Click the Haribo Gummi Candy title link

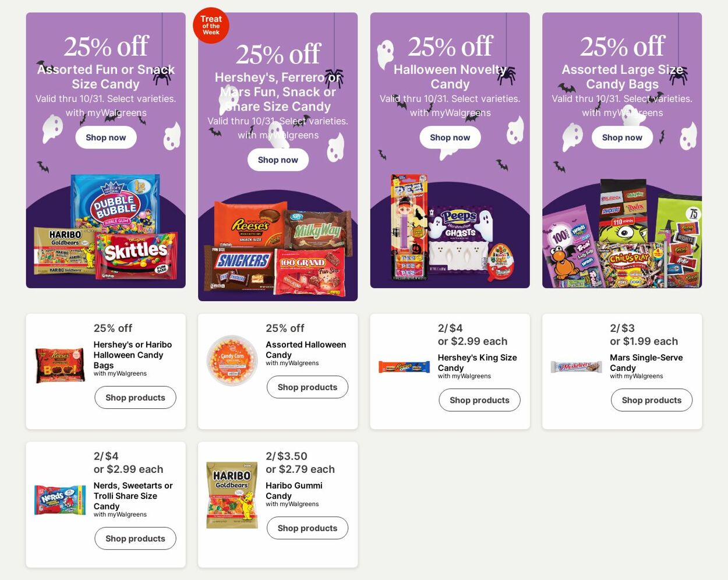[x=294, y=490]
